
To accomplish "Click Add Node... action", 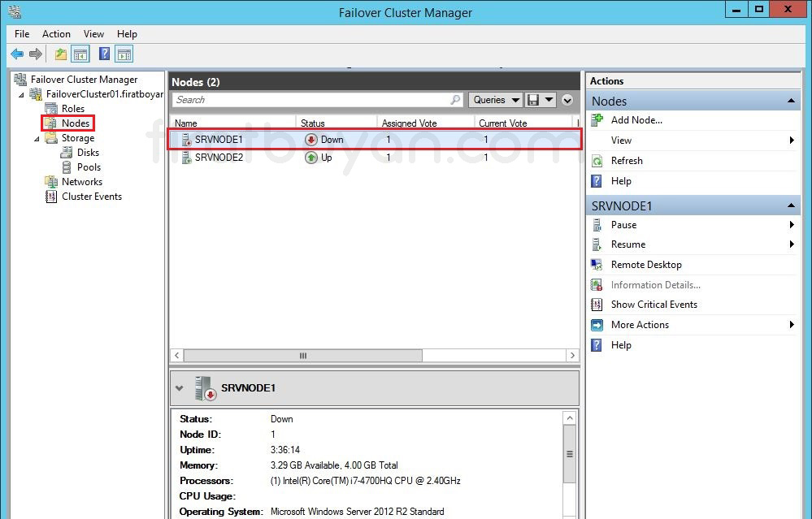I will pos(636,120).
